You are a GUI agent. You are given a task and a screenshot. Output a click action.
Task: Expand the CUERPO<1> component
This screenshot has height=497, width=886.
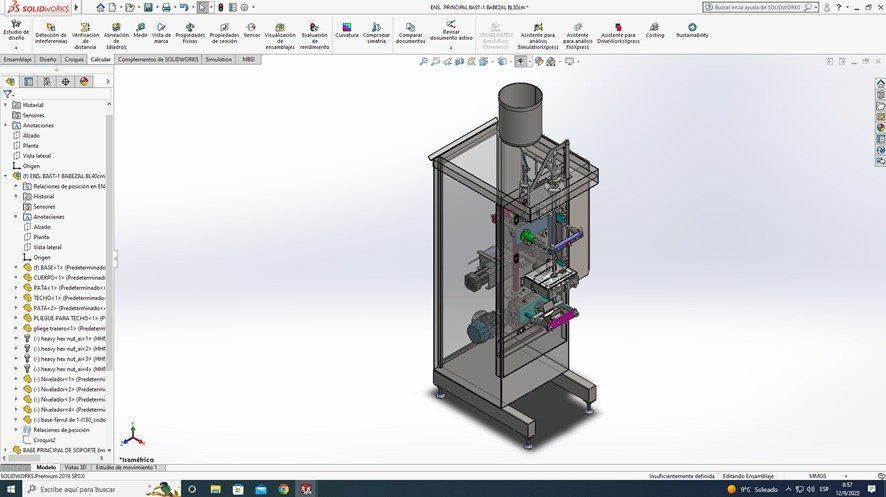pyautogui.click(x=16, y=277)
